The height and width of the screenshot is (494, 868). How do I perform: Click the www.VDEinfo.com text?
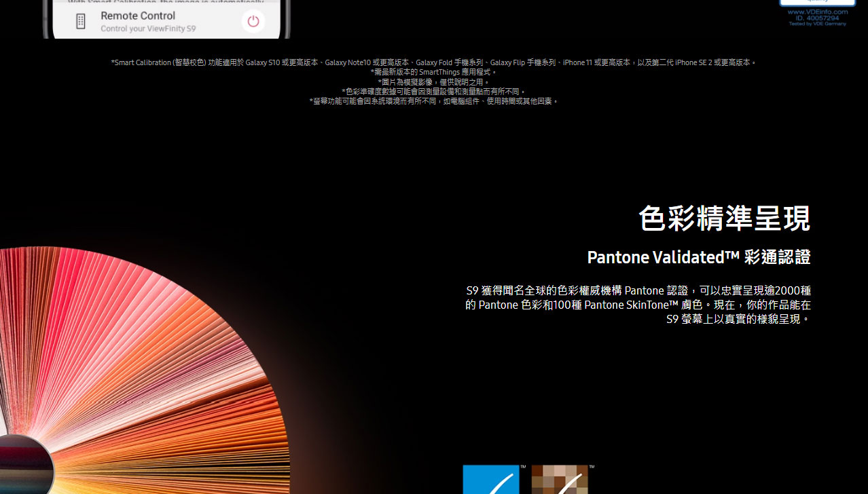[x=818, y=12]
